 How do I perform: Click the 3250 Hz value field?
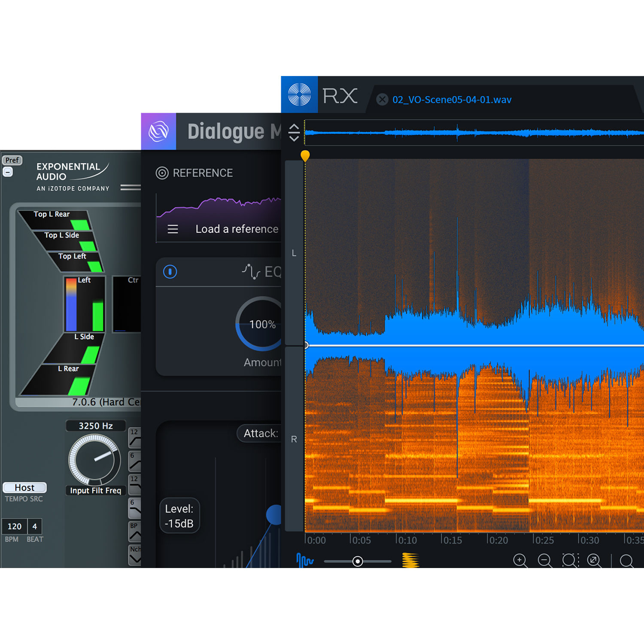point(96,426)
